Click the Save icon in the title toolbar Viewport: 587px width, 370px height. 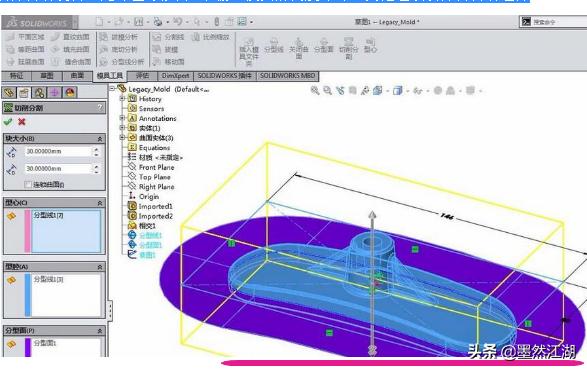pyautogui.click(x=139, y=22)
